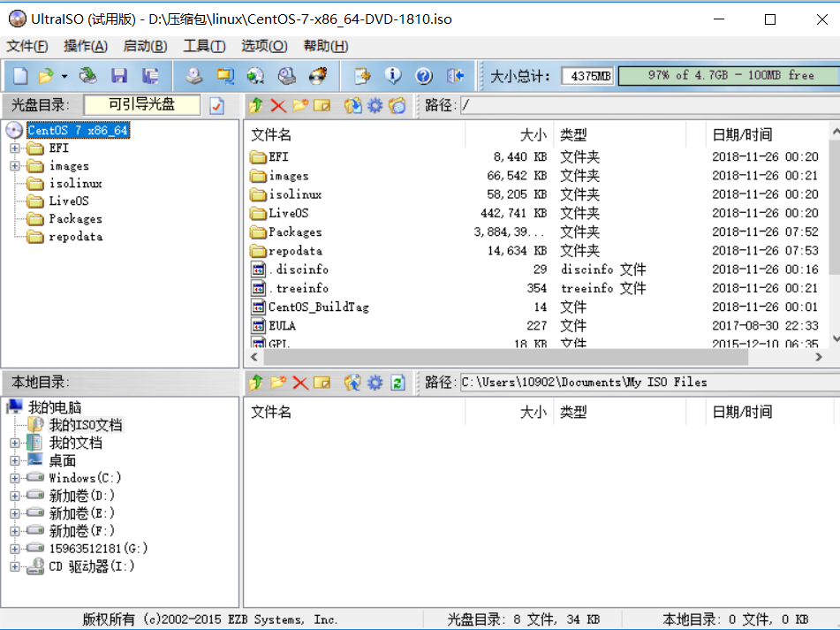840x630 pixels.
Task: Click the Open CD/DVD disc icon
Action: 87,75
